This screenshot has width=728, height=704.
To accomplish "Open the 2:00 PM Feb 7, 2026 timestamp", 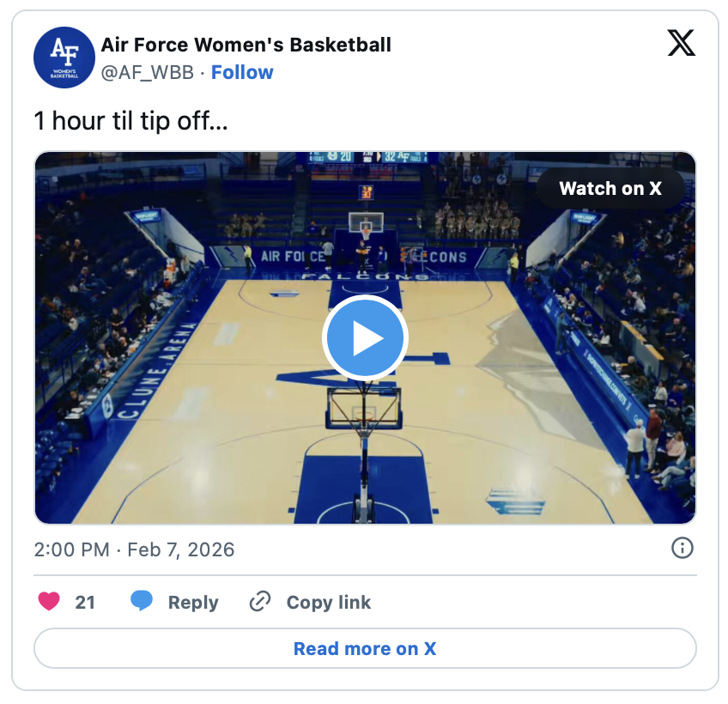I will tap(134, 549).
